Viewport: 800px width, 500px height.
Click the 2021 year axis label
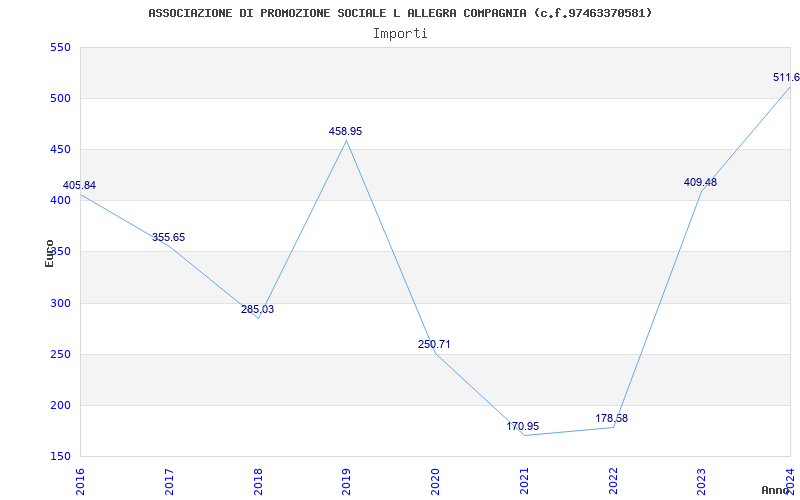524,481
